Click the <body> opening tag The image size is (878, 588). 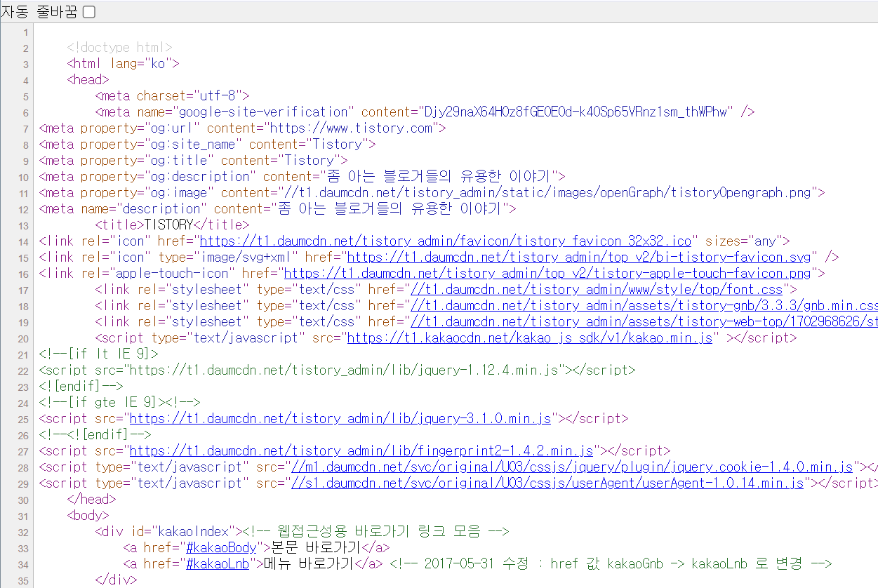click(x=88, y=515)
